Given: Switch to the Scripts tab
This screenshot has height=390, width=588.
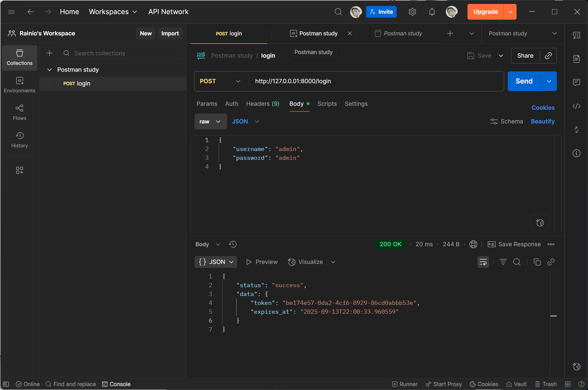Looking at the screenshot, I should (327, 104).
